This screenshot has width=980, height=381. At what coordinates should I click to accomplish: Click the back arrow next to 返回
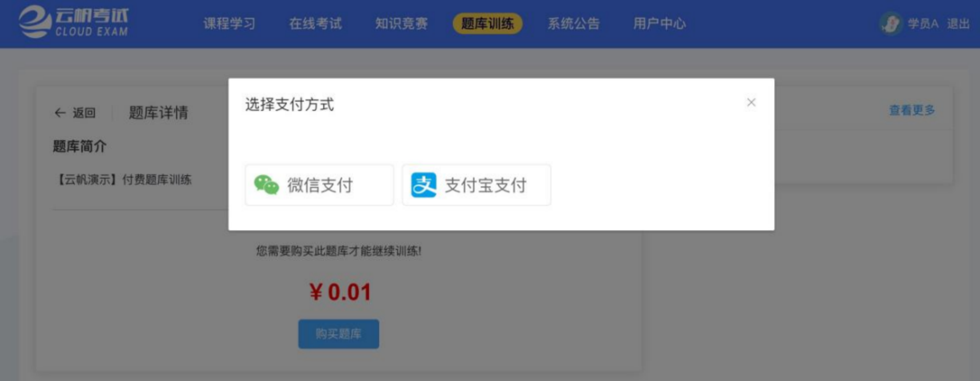pos(60,113)
